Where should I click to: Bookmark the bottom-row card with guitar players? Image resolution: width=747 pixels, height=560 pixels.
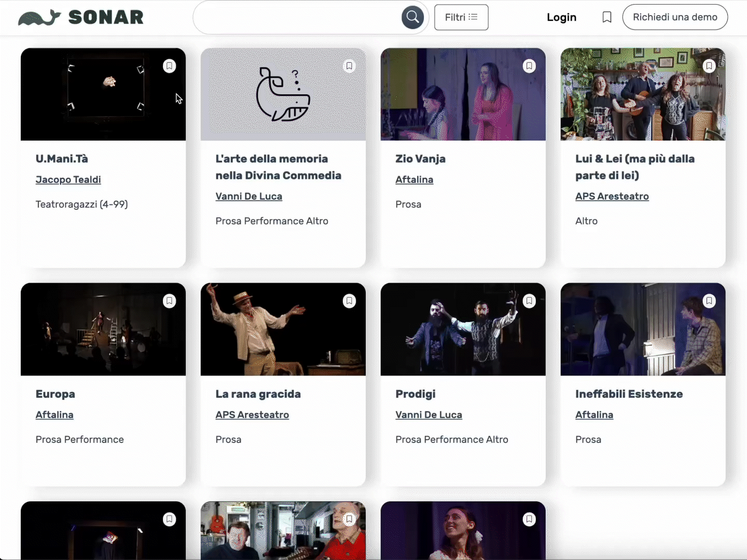click(x=349, y=519)
